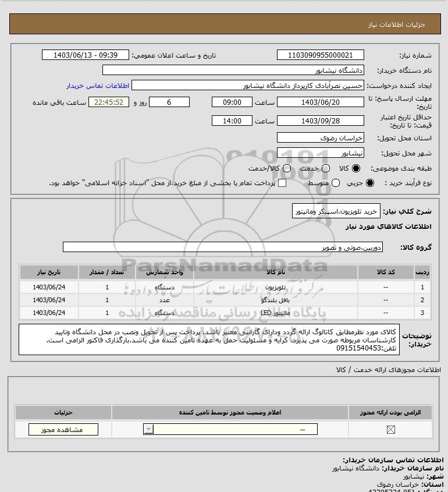Open the license status dropdown arrow
The width and height of the screenshot is (448, 492).
148,429
